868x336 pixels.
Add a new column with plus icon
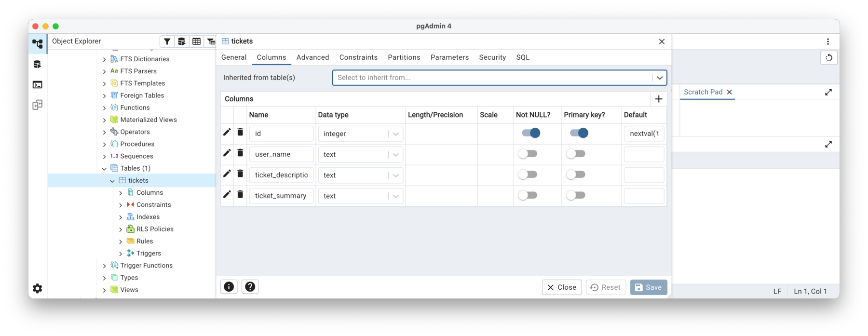[659, 99]
